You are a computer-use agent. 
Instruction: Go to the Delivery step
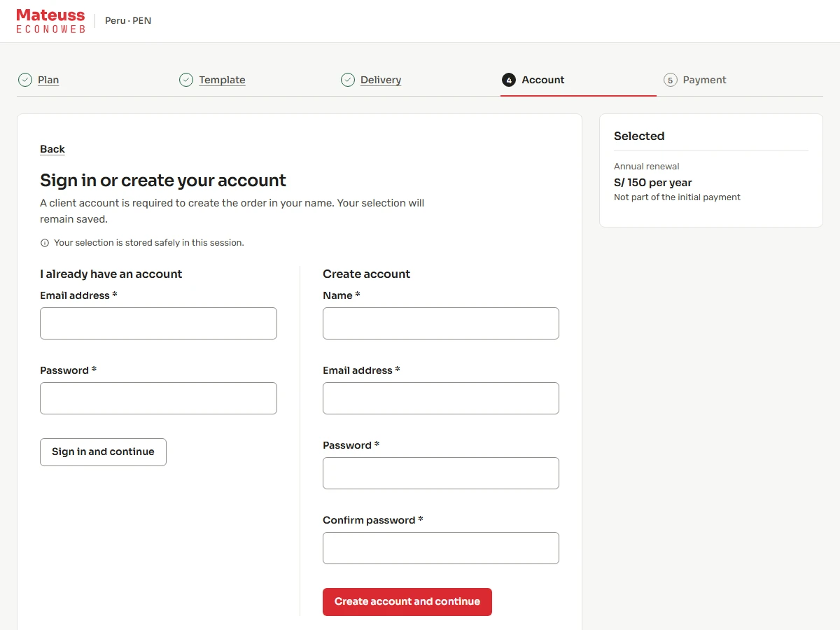(x=381, y=80)
